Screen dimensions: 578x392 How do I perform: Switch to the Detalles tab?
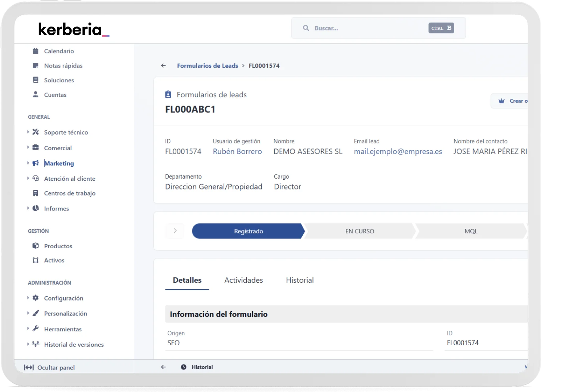(x=187, y=280)
